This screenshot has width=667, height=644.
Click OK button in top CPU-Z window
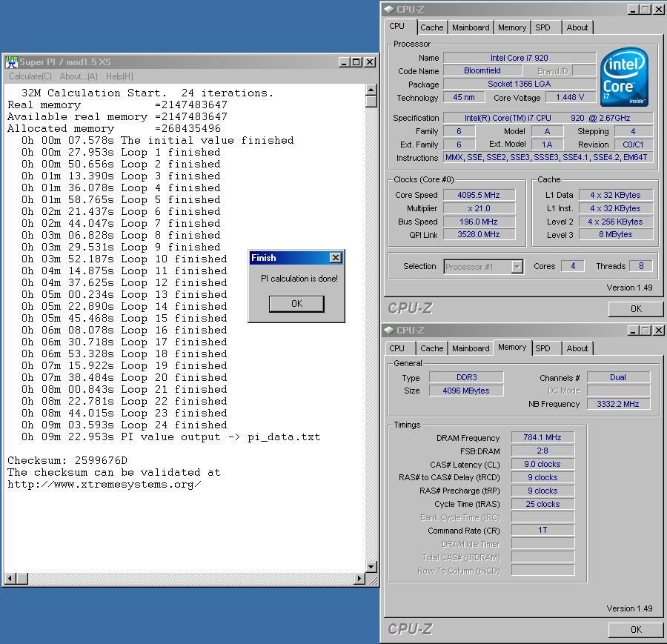(x=636, y=309)
